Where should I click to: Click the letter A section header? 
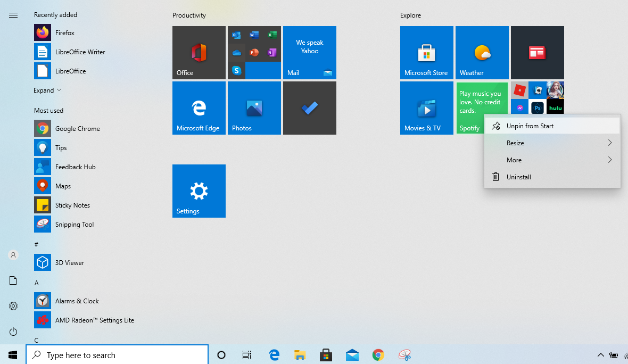pyautogui.click(x=36, y=283)
